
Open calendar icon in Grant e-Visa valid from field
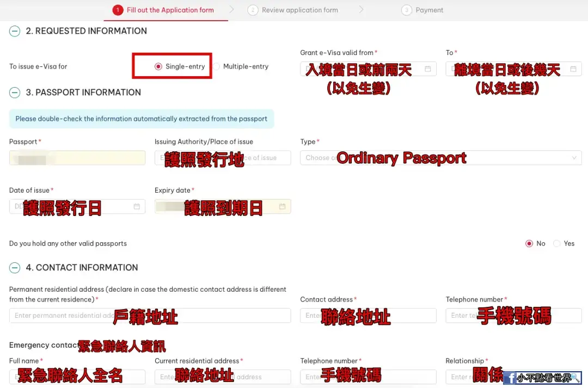pyautogui.click(x=427, y=69)
